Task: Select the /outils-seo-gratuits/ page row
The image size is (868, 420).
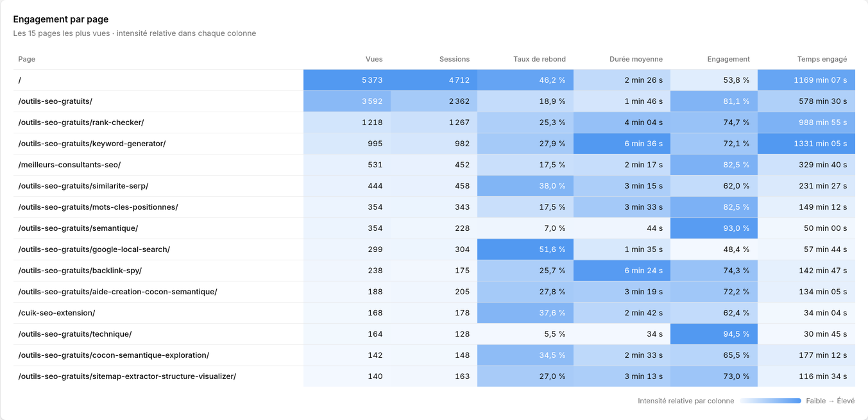Action: pyautogui.click(x=434, y=101)
